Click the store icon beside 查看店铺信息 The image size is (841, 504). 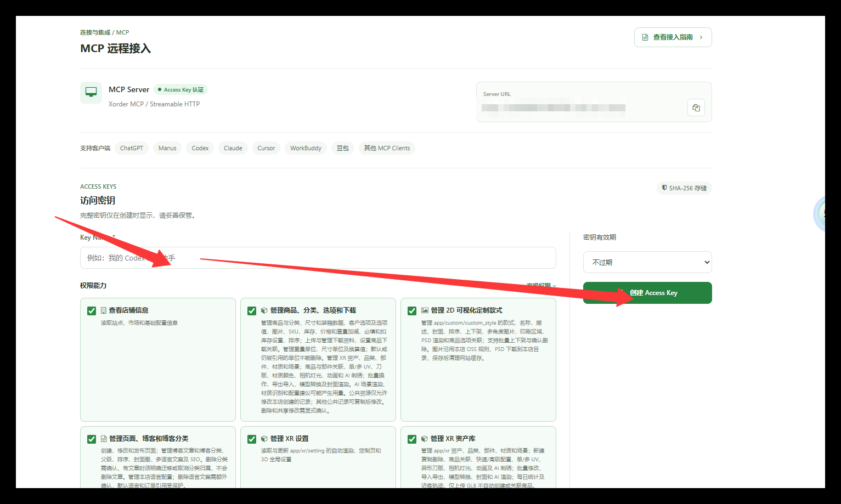point(104,310)
